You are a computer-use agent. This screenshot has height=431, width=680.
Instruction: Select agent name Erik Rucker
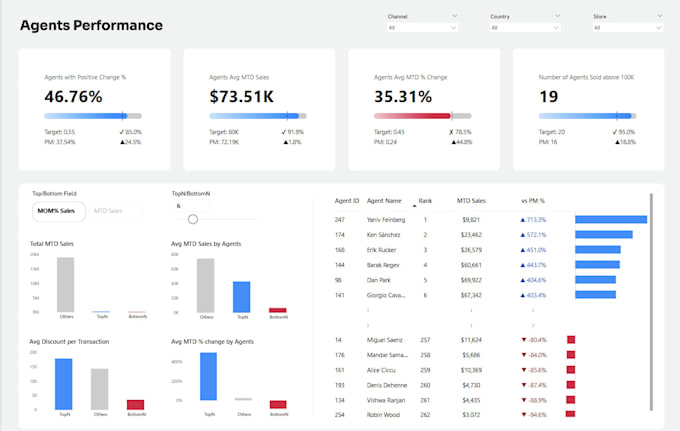point(381,250)
